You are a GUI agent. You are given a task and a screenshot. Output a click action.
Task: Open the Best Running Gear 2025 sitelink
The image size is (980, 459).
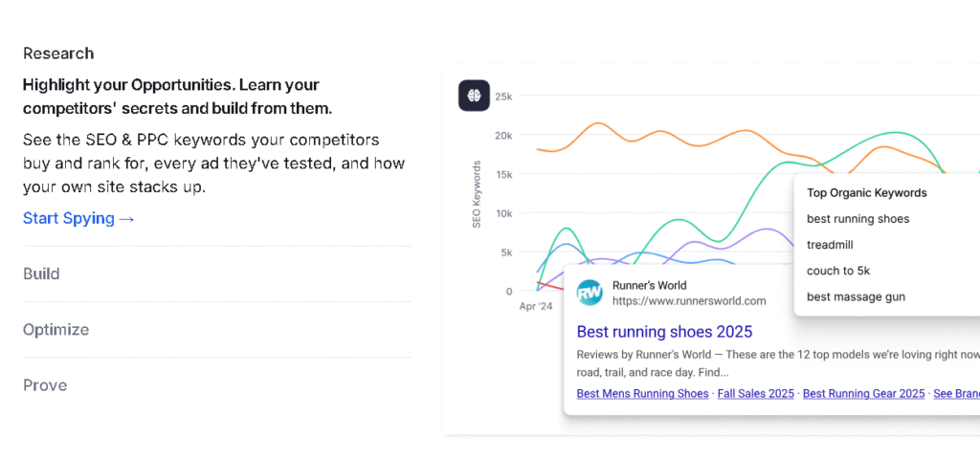pyautogui.click(x=863, y=393)
